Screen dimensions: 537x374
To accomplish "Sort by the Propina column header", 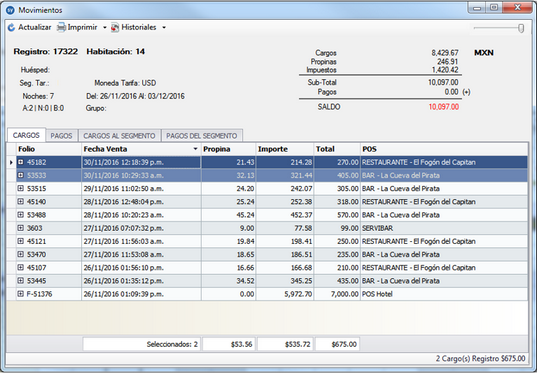I will pos(228,149).
